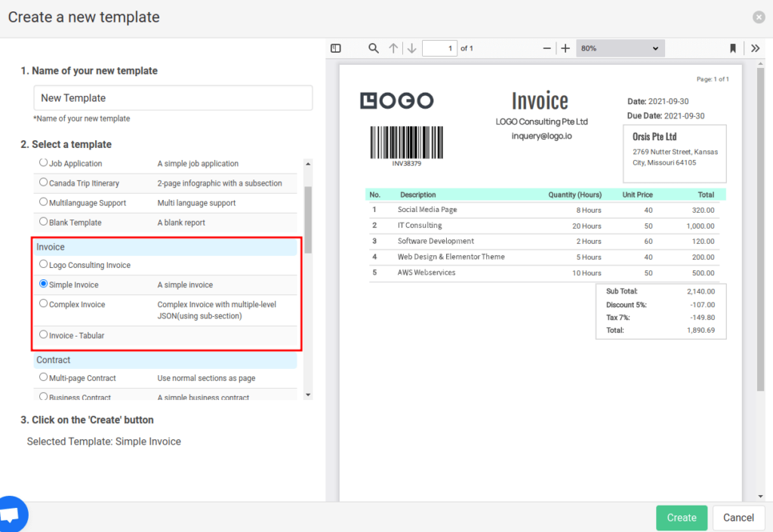
Task: Click the green Create button
Action: tap(682, 518)
